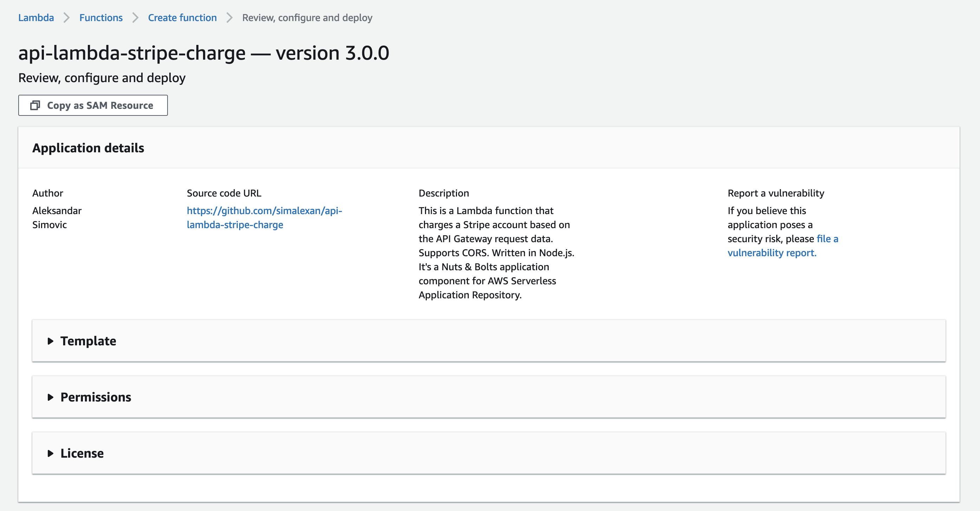980x511 pixels.
Task: Click the Application details panel heading
Action: tap(88, 148)
